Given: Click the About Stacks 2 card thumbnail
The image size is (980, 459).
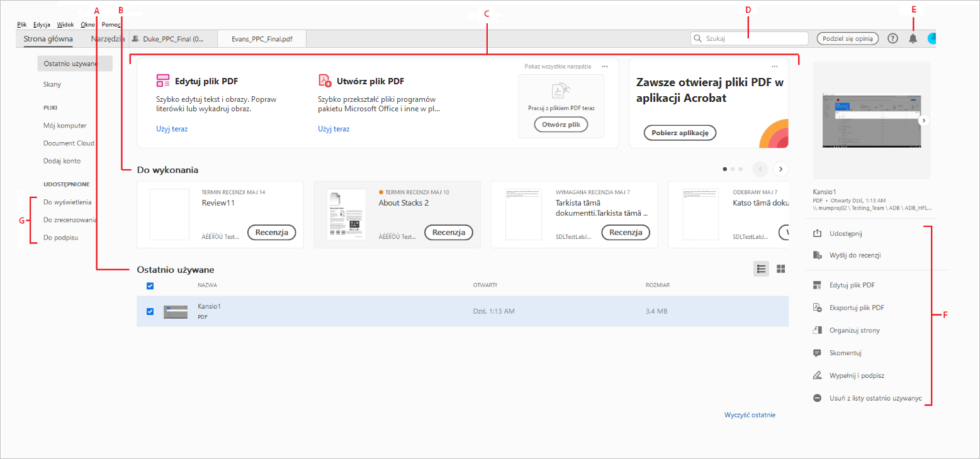Looking at the screenshot, I should click(346, 214).
